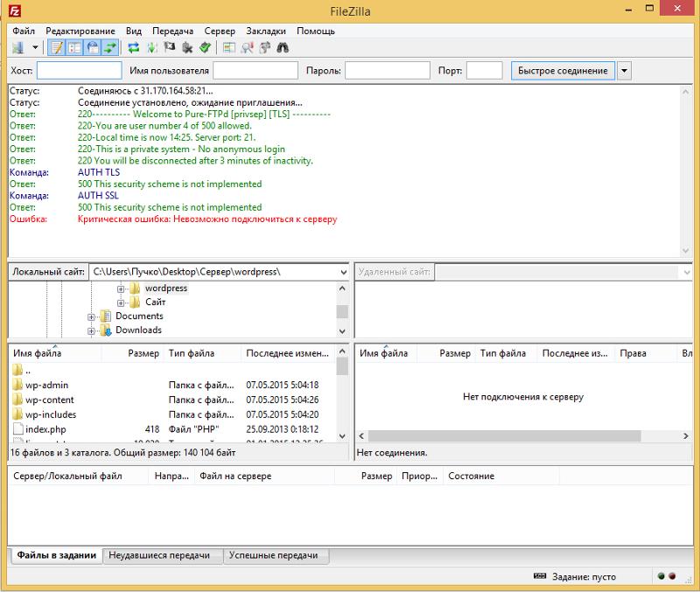Open the Site Manager dropdown arrow
Screen dimensions: 700x592
tap(35, 47)
